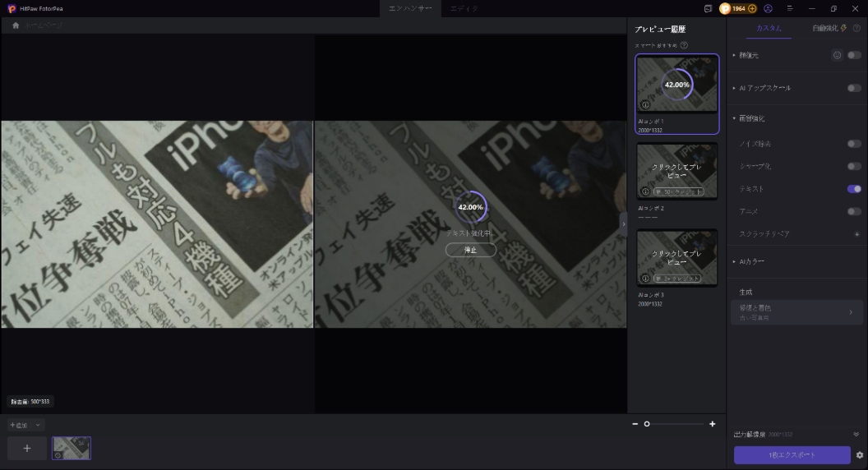Click the zoom in plus icon
The image size is (868, 470).
click(713, 424)
